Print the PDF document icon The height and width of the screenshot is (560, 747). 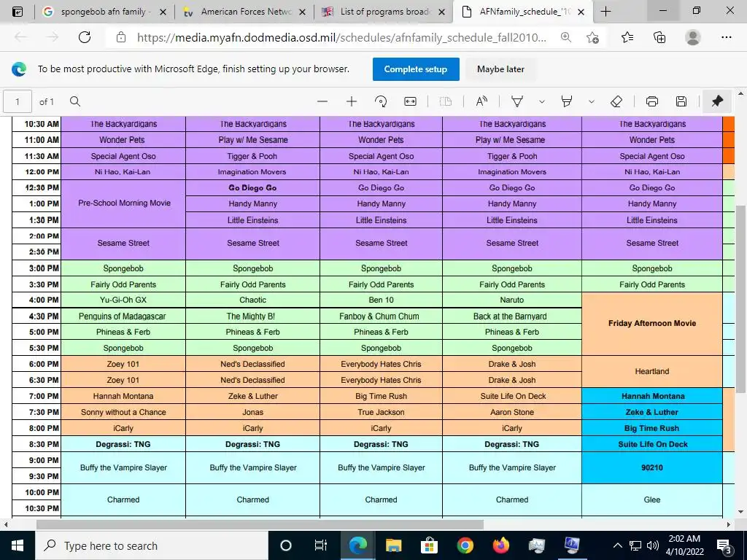point(651,101)
